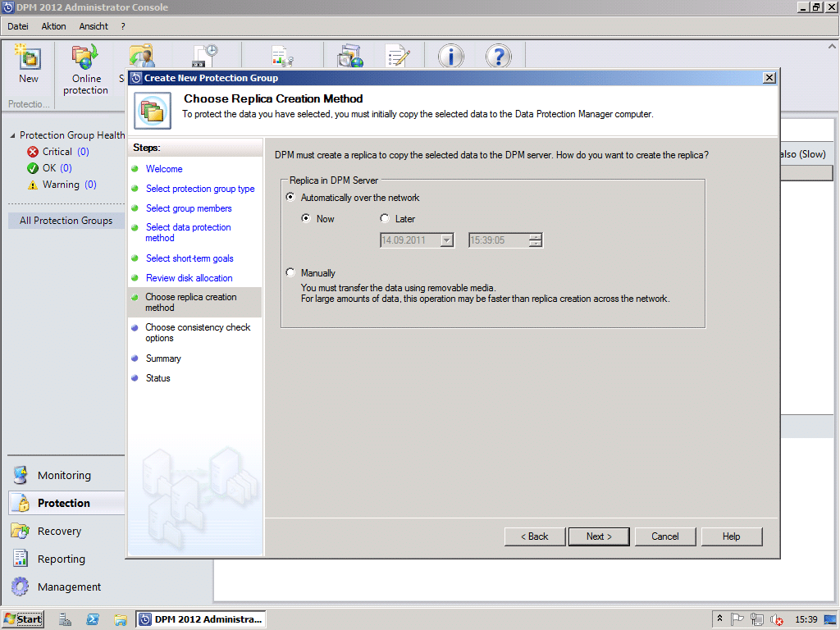Select the Later radio button
Viewport: 840px width, 630px height.
coord(385,218)
